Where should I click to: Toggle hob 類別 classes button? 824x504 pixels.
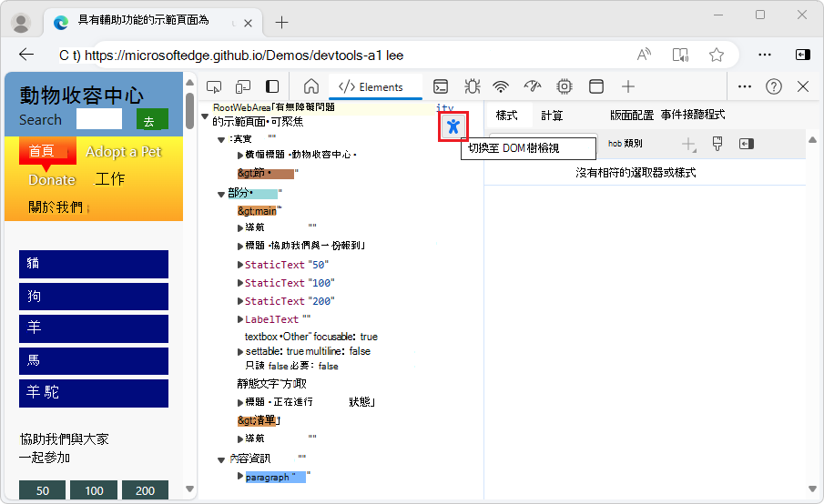point(626,144)
